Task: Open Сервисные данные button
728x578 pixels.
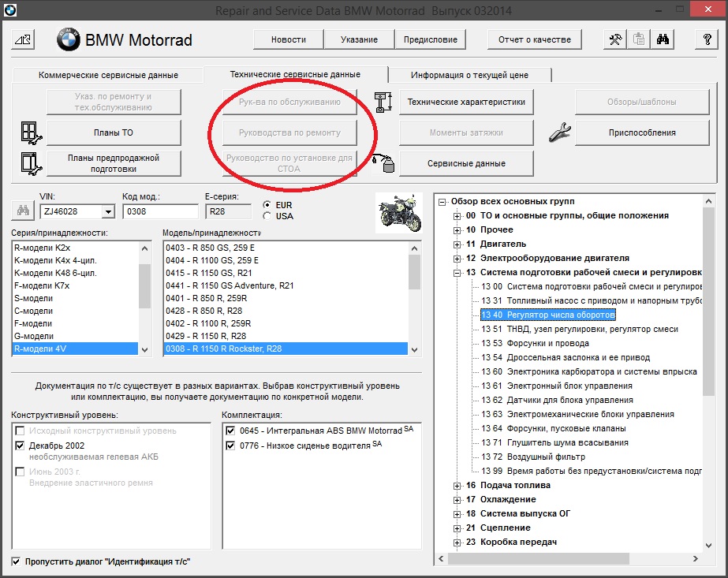Action: click(x=466, y=163)
